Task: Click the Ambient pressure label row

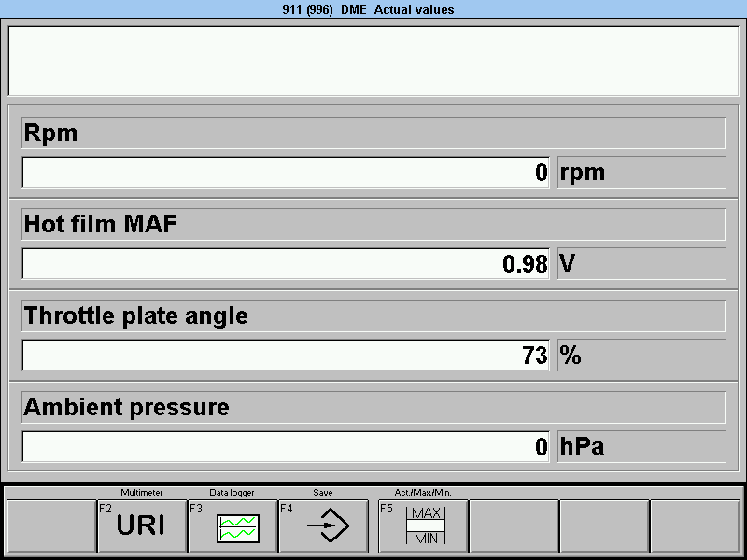Action: tap(373, 407)
